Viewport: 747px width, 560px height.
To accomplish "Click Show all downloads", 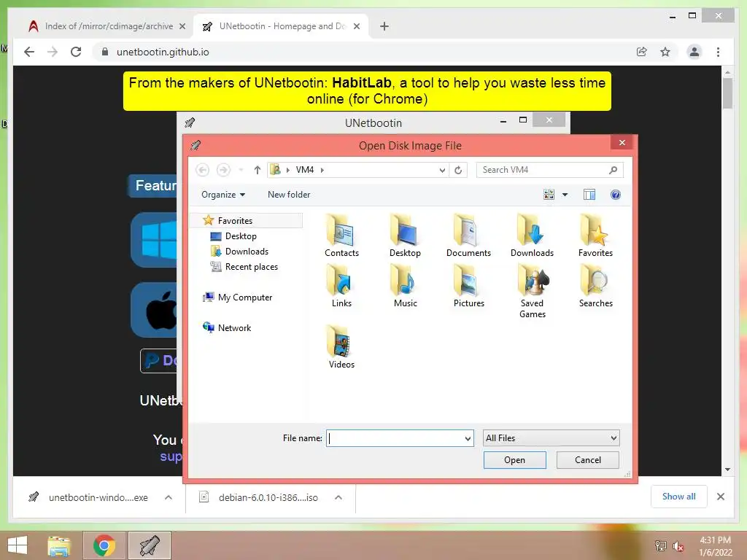I will click(x=678, y=497).
